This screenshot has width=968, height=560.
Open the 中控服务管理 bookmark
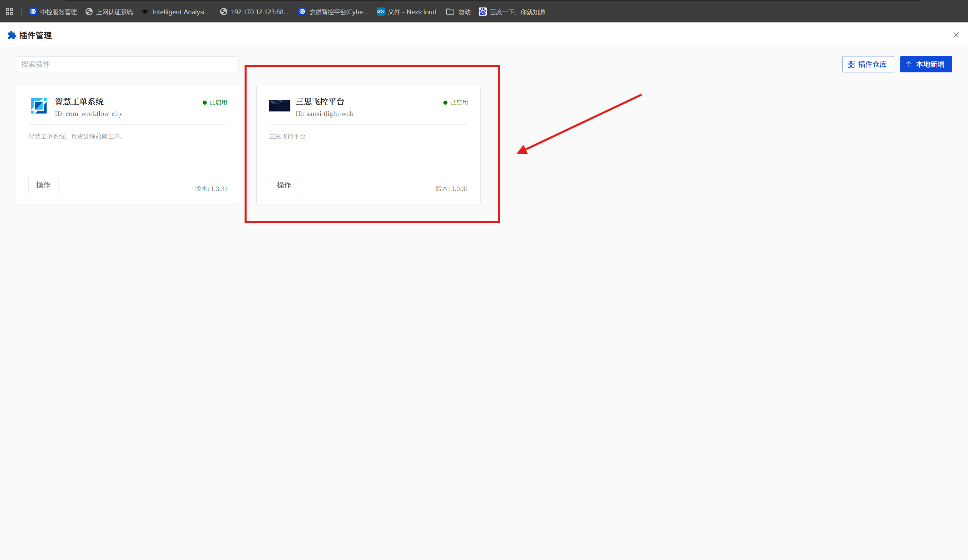pos(53,12)
